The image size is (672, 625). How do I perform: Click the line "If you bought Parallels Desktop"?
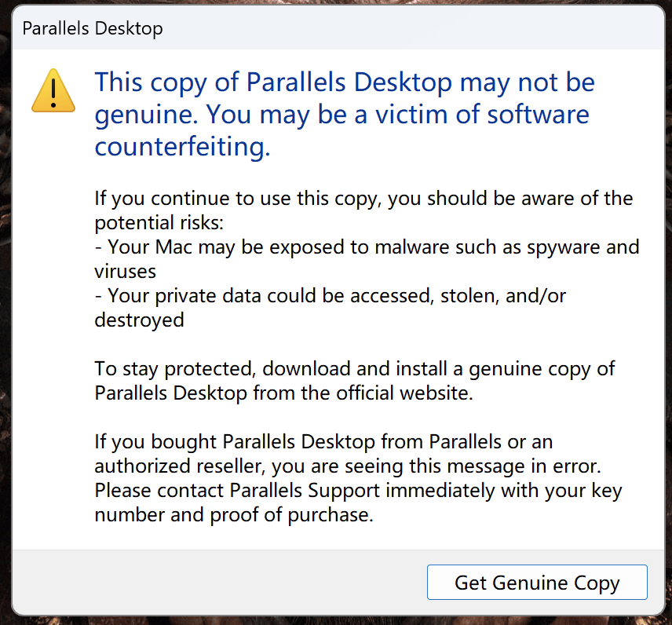tap(324, 441)
